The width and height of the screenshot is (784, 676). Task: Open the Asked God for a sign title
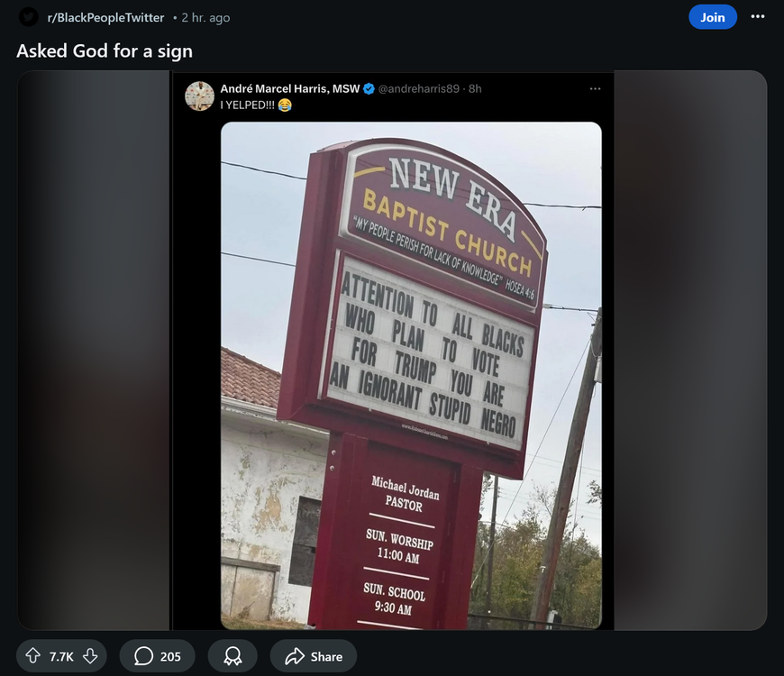point(105,51)
